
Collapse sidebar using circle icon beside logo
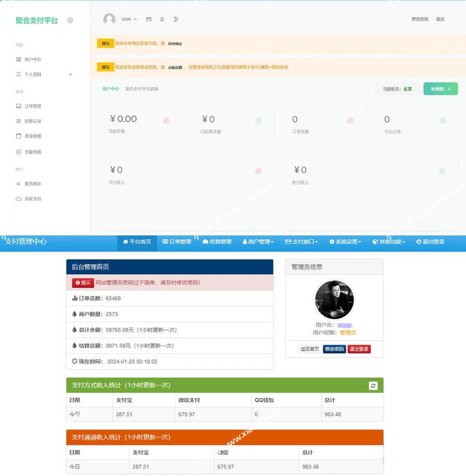coord(70,20)
